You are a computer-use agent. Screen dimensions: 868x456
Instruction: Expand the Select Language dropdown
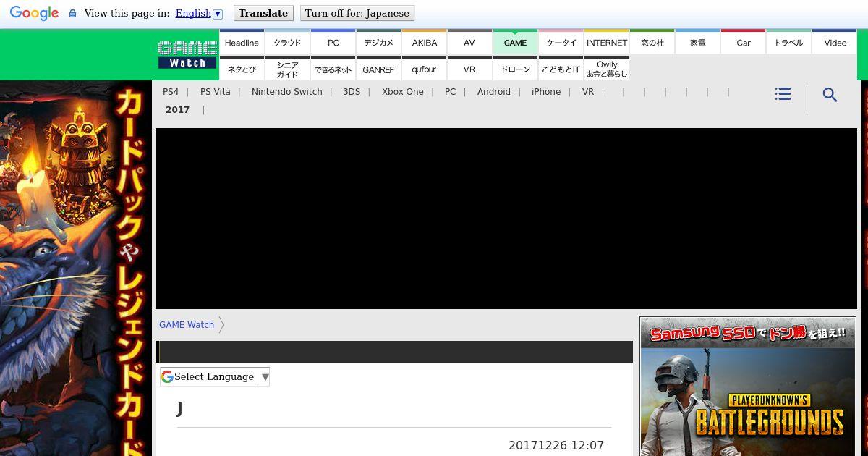pyautogui.click(x=214, y=376)
